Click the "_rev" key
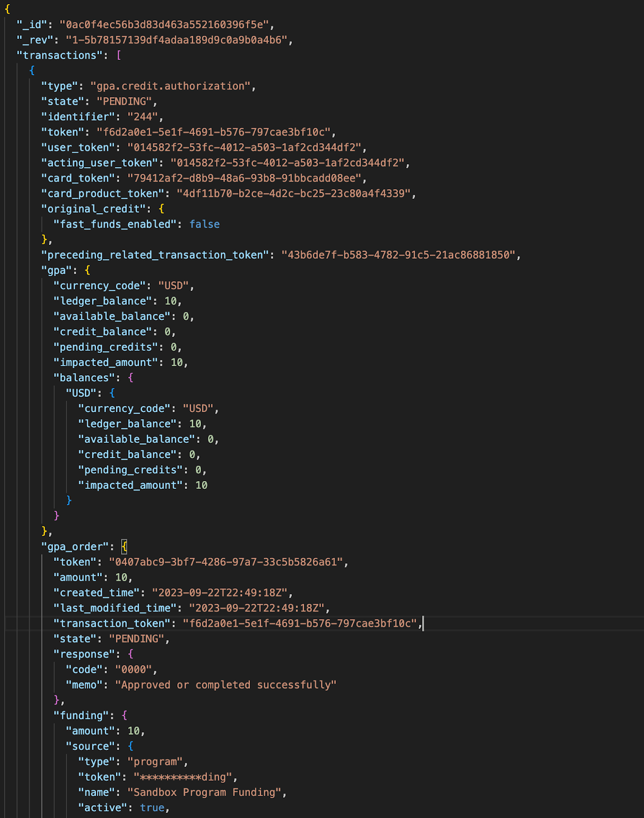This screenshot has width=644, height=818. [35, 40]
